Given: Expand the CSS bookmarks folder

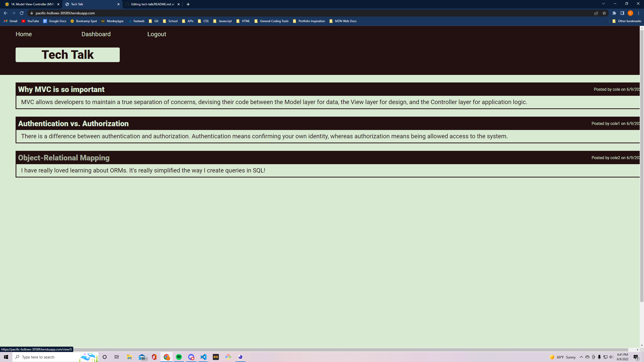Looking at the screenshot, I should click(x=203, y=21).
